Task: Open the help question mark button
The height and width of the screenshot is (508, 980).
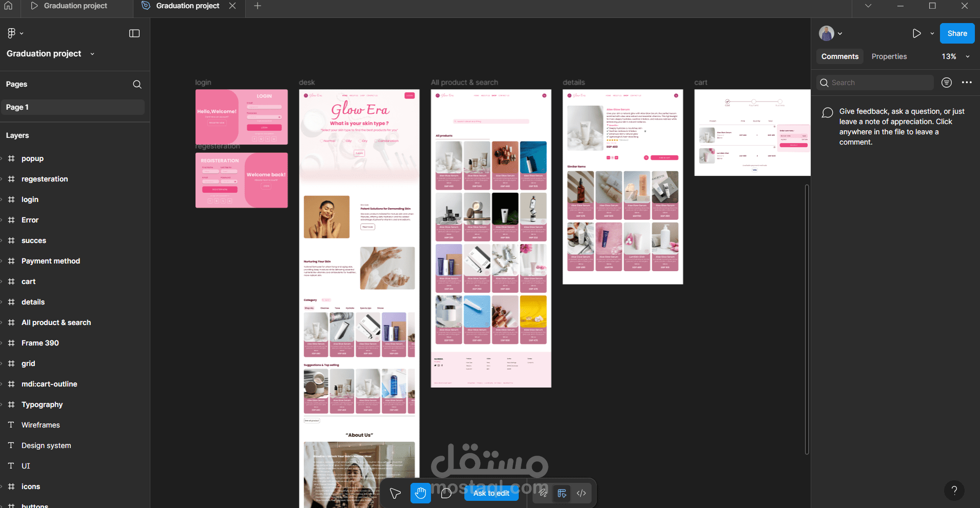Action: tap(954, 490)
